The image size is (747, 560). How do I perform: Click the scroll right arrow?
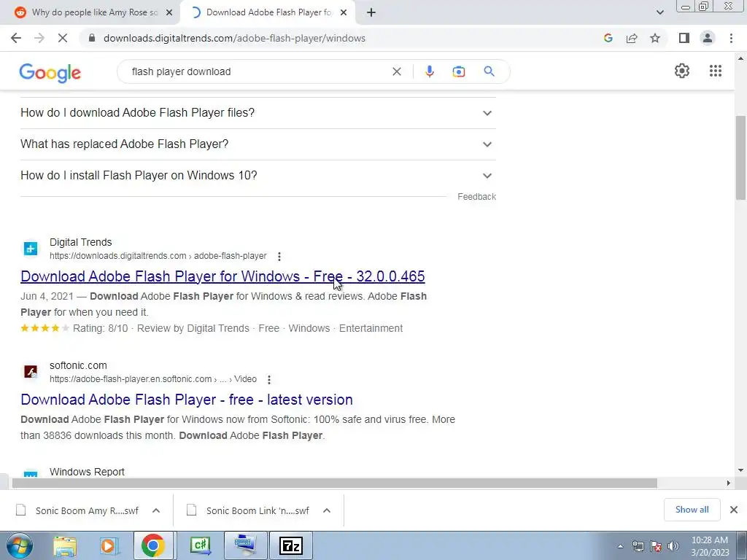(729, 483)
